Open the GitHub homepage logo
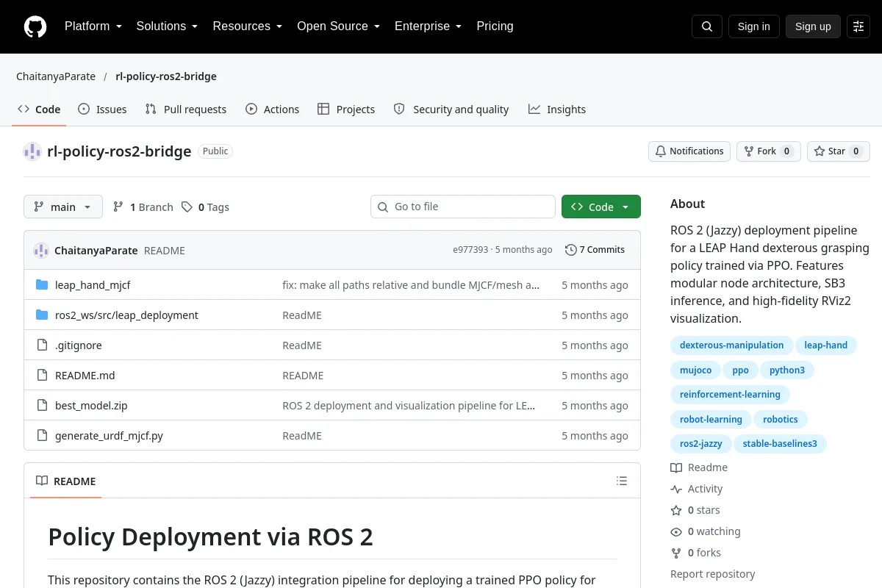Screen dimensions: 882x588 tap(35, 26)
